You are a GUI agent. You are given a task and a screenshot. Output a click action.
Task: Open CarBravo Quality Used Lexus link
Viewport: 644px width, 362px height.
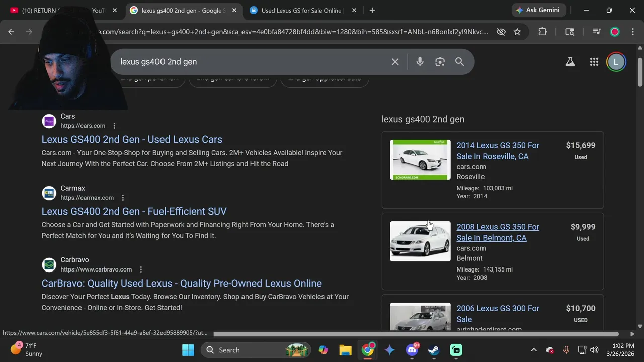(182, 283)
